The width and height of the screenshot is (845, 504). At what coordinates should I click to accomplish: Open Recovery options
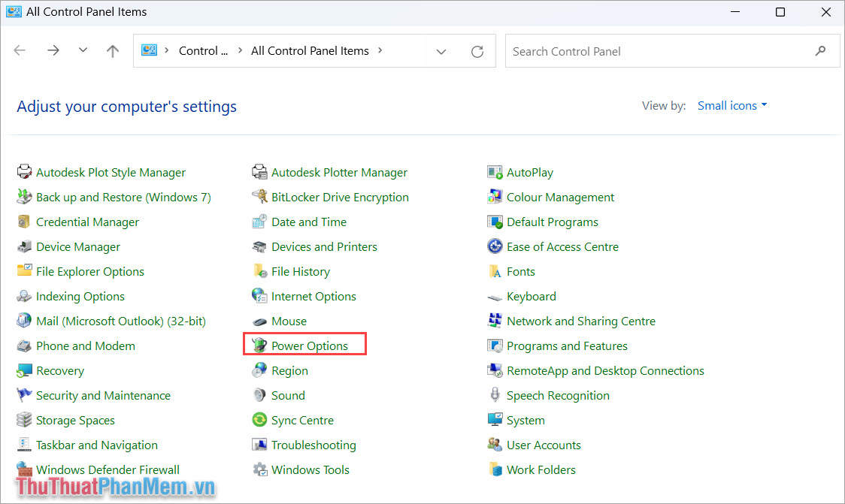[58, 370]
